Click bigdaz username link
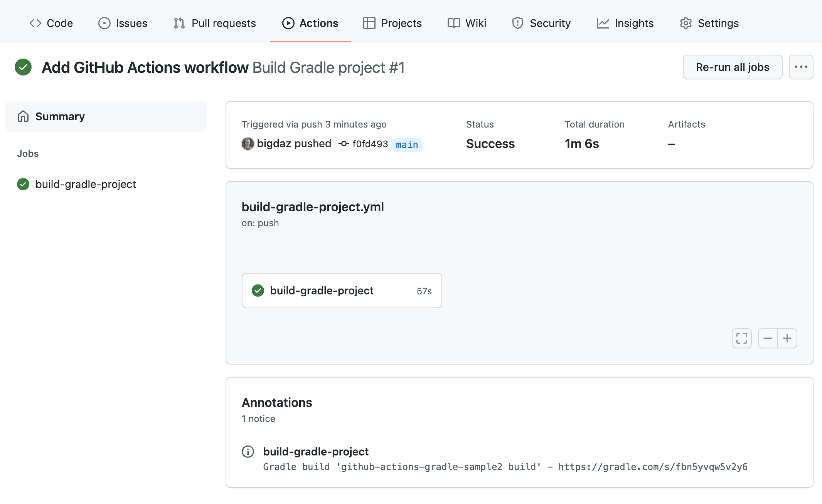Screen dimensions: 822x504 275,143
